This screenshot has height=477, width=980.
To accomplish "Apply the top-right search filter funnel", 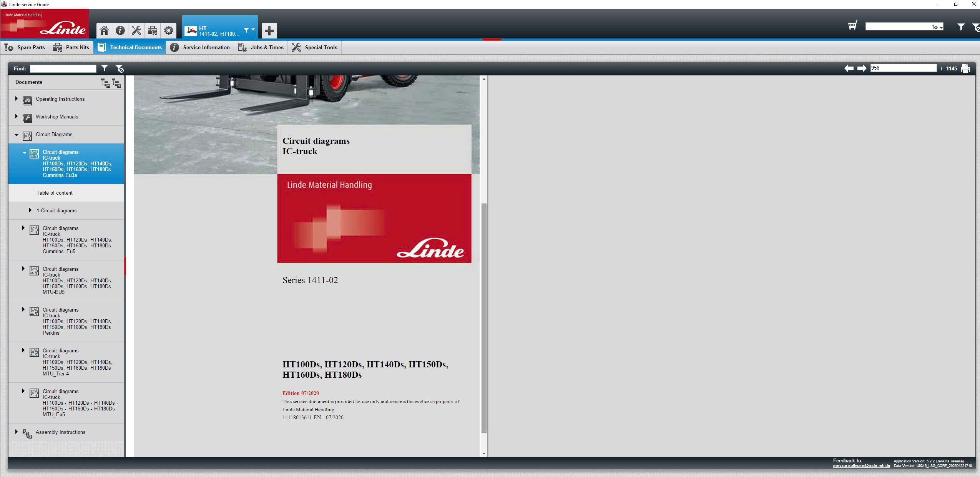I will click(960, 27).
